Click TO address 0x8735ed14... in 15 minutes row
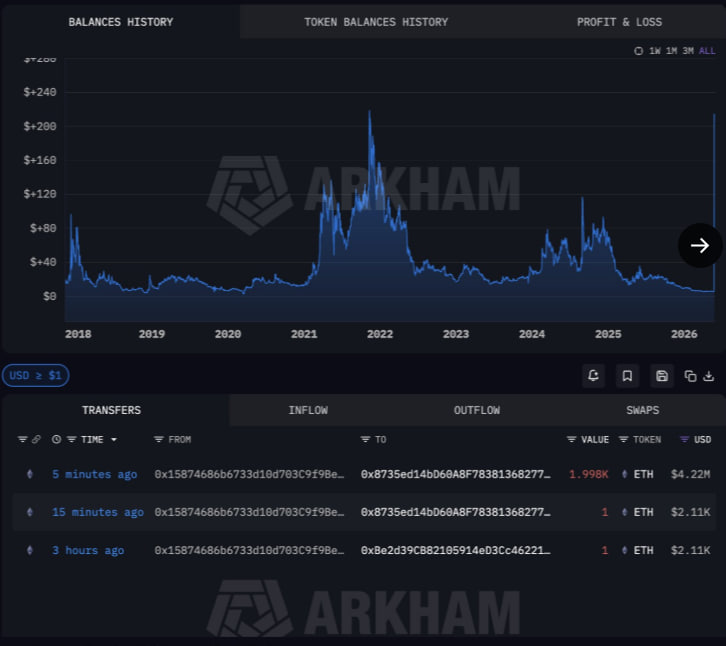 point(456,512)
